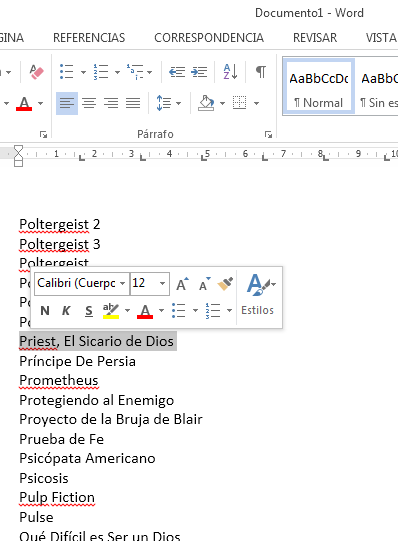398x547 pixels.
Task: Apply paragraph shading bucket
Action: point(206,103)
